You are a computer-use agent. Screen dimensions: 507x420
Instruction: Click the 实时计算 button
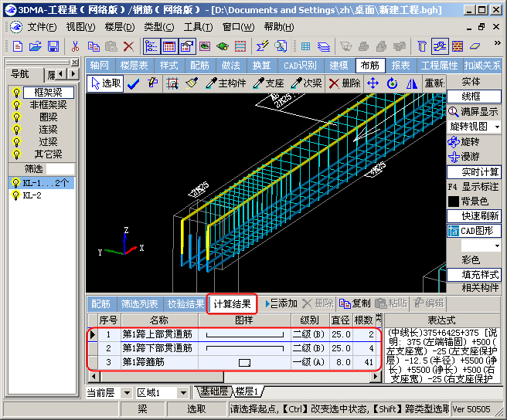[474, 172]
